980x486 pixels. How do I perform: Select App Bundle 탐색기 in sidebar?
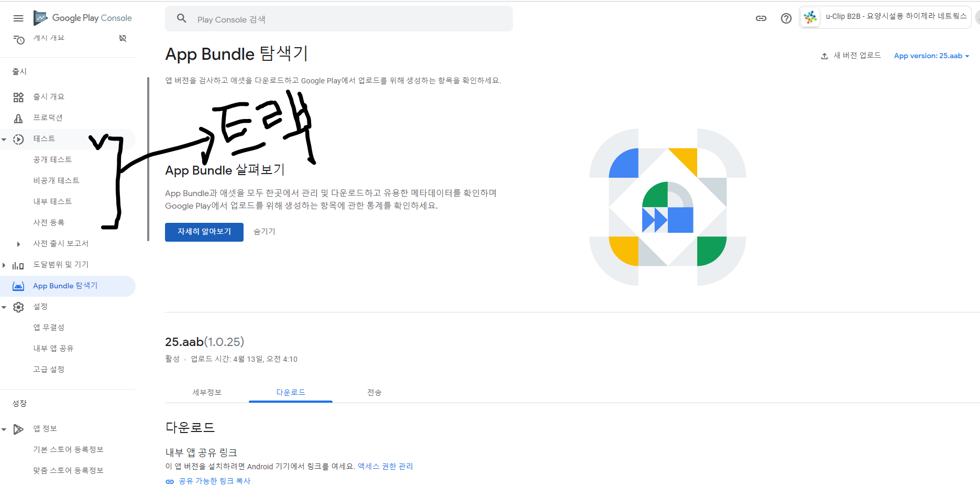click(68, 286)
